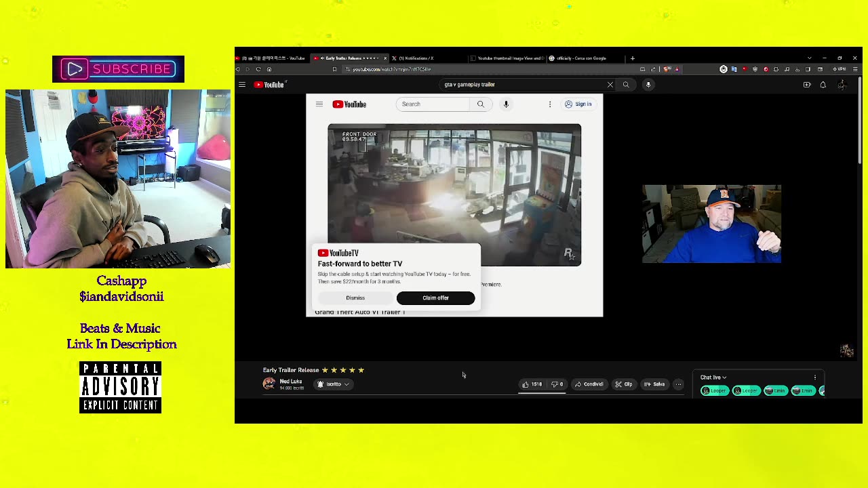Image resolution: width=868 pixels, height=488 pixels.
Task: Expand the browser tab list chevron
Action: [809, 58]
